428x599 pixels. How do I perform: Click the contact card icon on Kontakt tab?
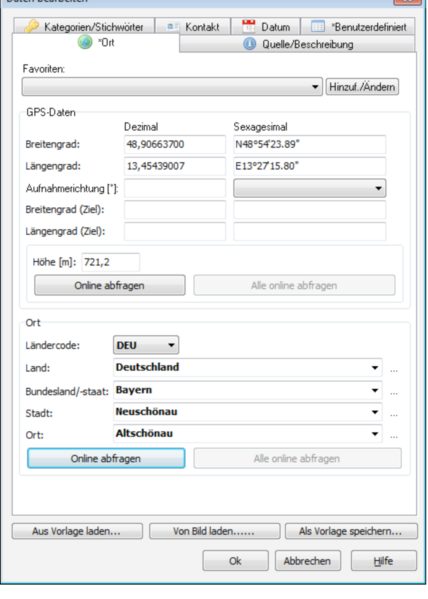173,27
